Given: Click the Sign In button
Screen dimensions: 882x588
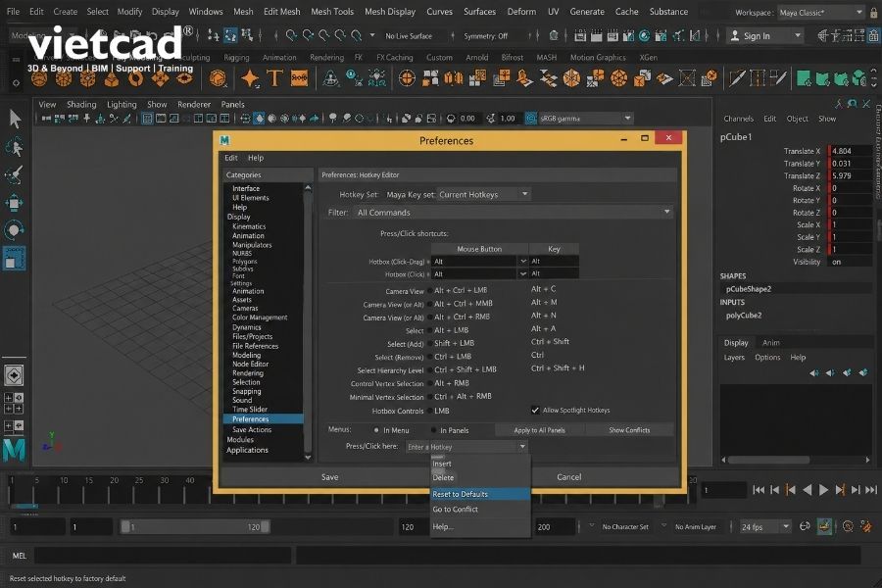Looking at the screenshot, I should [x=757, y=36].
